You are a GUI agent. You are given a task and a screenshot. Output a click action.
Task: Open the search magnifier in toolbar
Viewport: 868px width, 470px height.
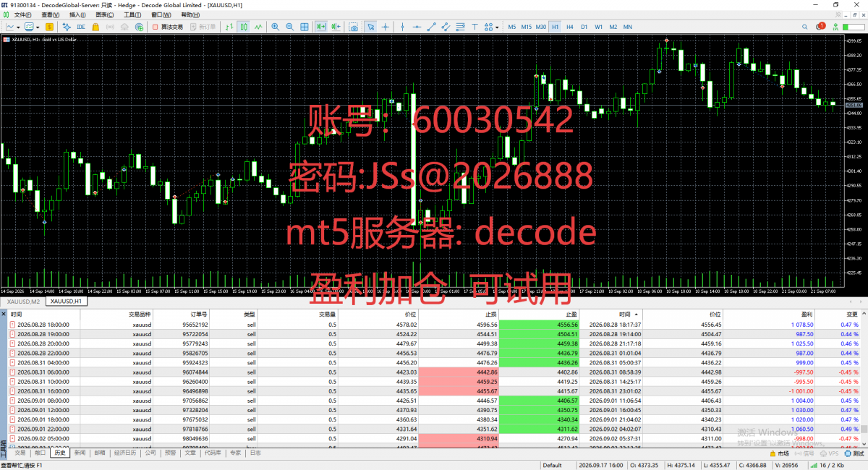pyautogui.click(x=804, y=27)
